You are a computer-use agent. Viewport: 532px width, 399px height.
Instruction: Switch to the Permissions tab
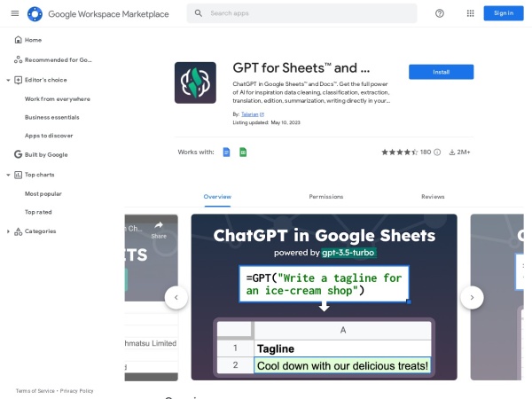pyautogui.click(x=326, y=197)
